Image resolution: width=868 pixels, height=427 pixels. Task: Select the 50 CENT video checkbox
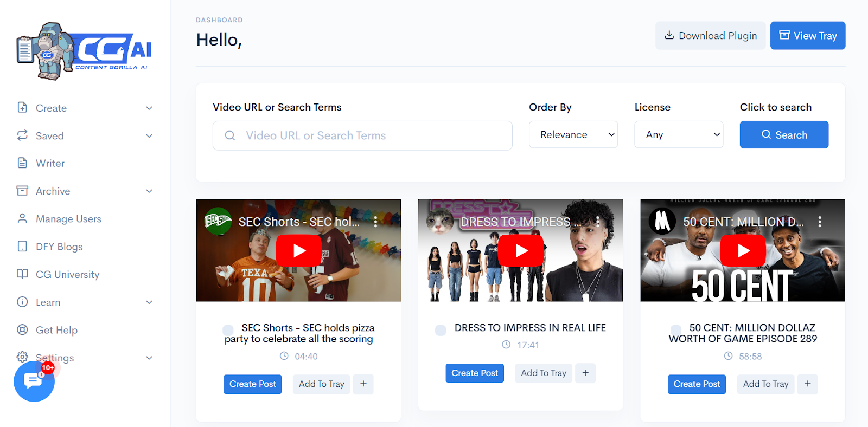click(676, 330)
